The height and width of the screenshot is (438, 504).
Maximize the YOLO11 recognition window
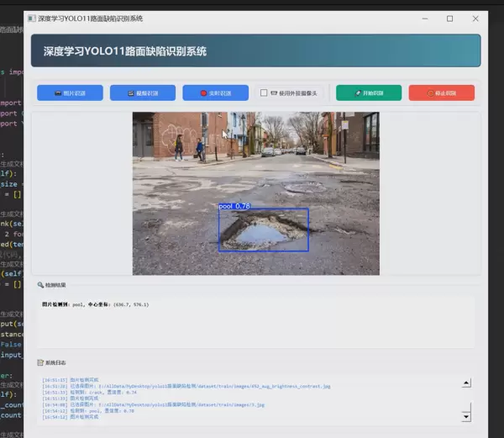[x=450, y=18]
